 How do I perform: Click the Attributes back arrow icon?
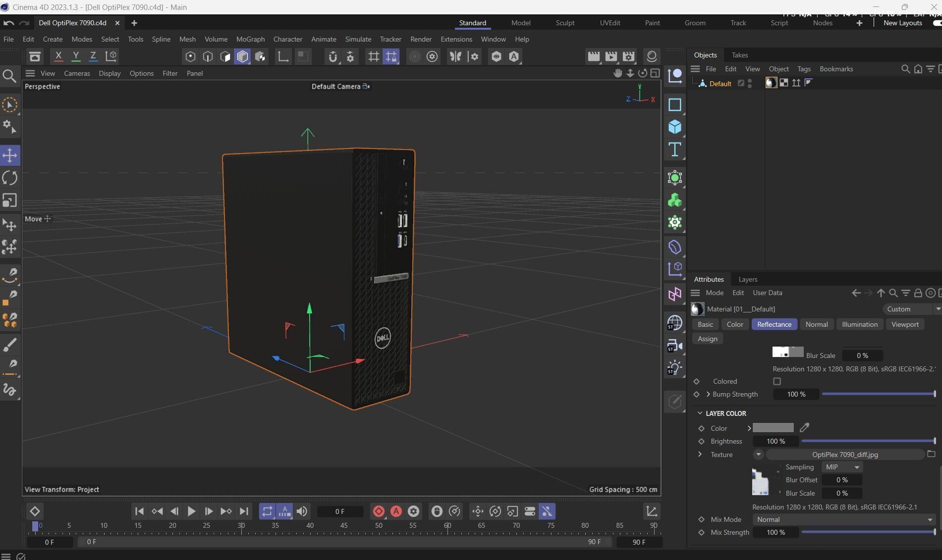click(856, 293)
